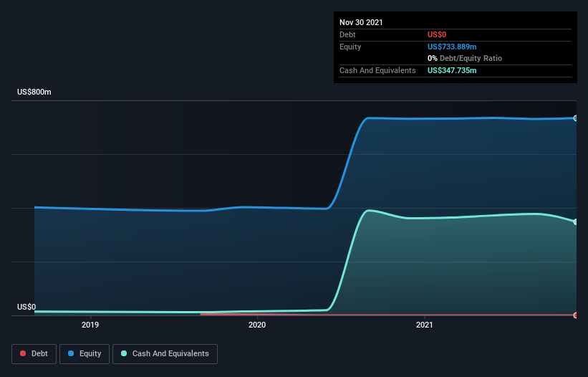
Task: Click the red Debt legend dot
Action: click(x=23, y=353)
